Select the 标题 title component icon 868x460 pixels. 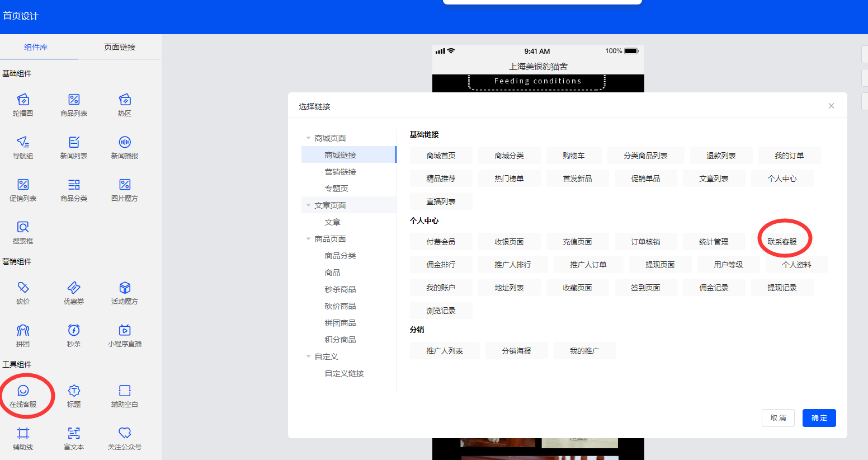click(x=74, y=391)
